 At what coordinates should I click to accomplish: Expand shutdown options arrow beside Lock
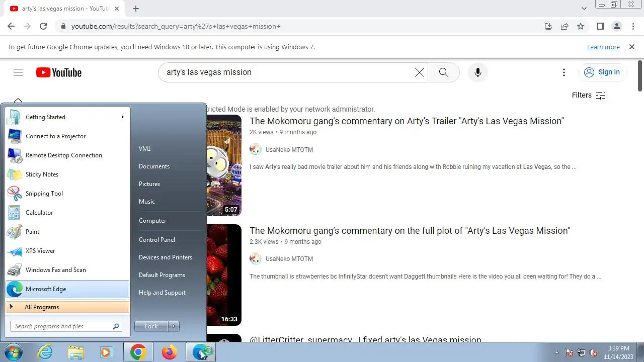pyautogui.click(x=174, y=326)
